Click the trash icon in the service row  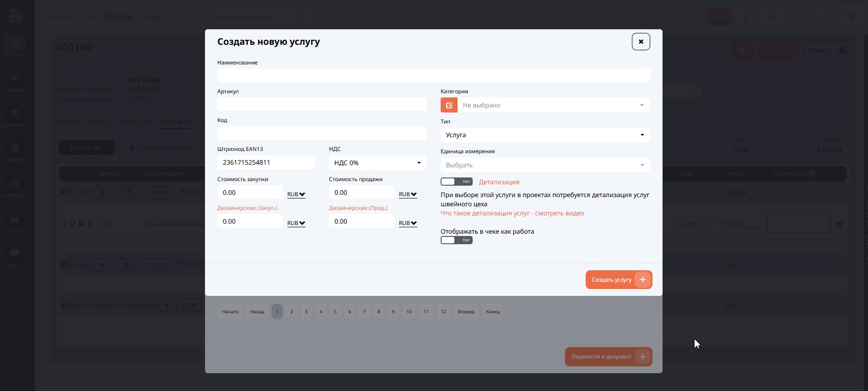pyautogui.click(x=839, y=225)
